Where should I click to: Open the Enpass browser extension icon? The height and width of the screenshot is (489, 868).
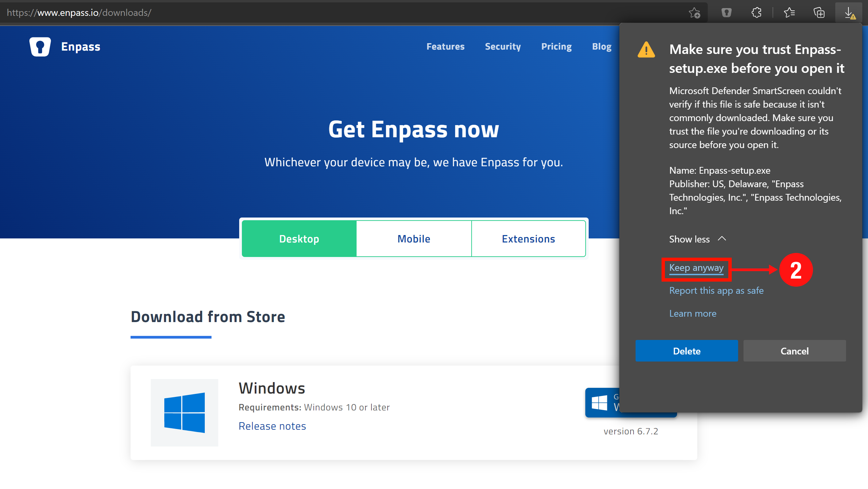click(x=726, y=13)
